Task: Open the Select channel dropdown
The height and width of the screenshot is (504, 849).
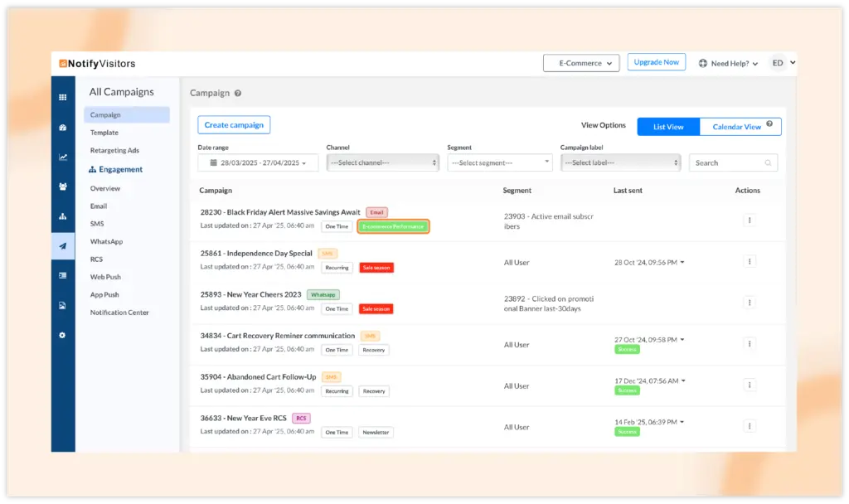Action: pyautogui.click(x=382, y=163)
